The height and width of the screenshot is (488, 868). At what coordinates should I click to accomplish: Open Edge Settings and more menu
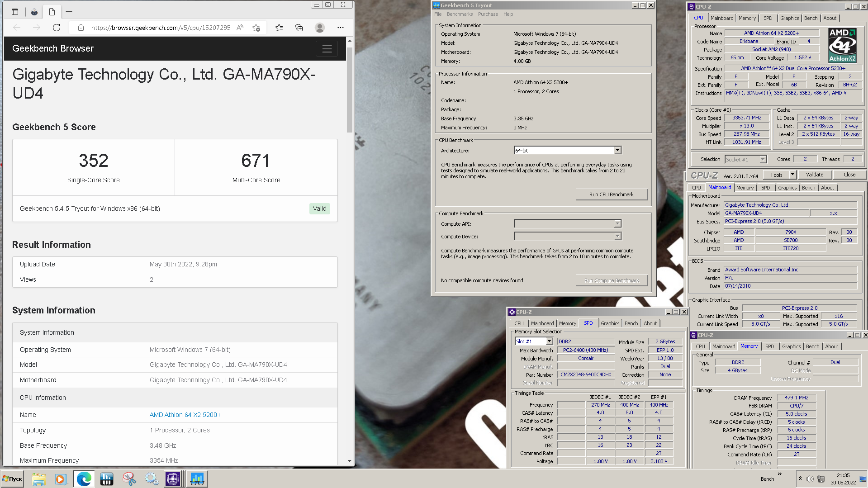[341, 28]
